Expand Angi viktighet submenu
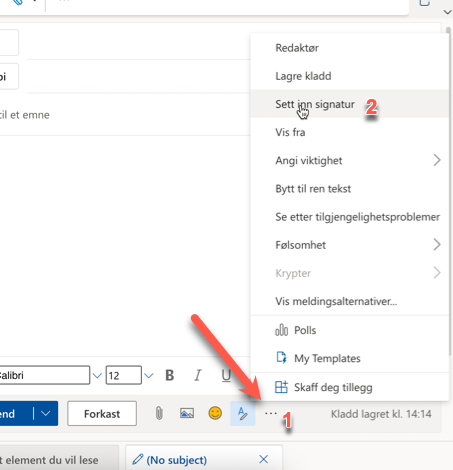Image resolution: width=453 pixels, height=470 pixels. (x=350, y=160)
